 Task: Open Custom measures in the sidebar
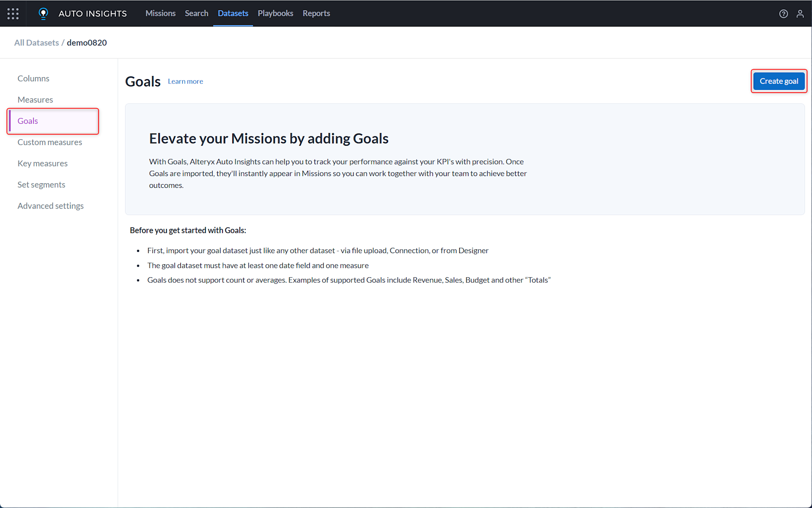click(50, 142)
